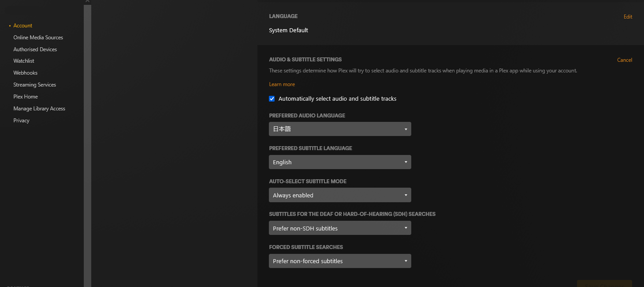Open the Account settings page

coord(23,26)
